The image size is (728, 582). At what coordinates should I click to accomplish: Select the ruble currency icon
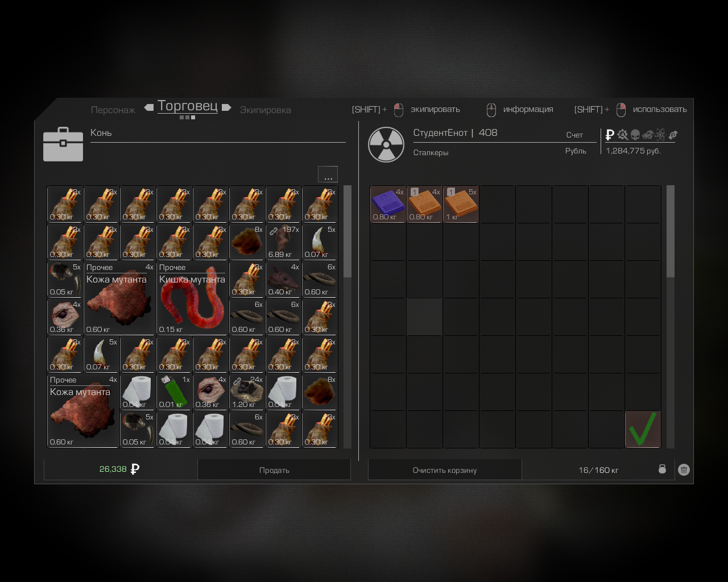[610, 135]
